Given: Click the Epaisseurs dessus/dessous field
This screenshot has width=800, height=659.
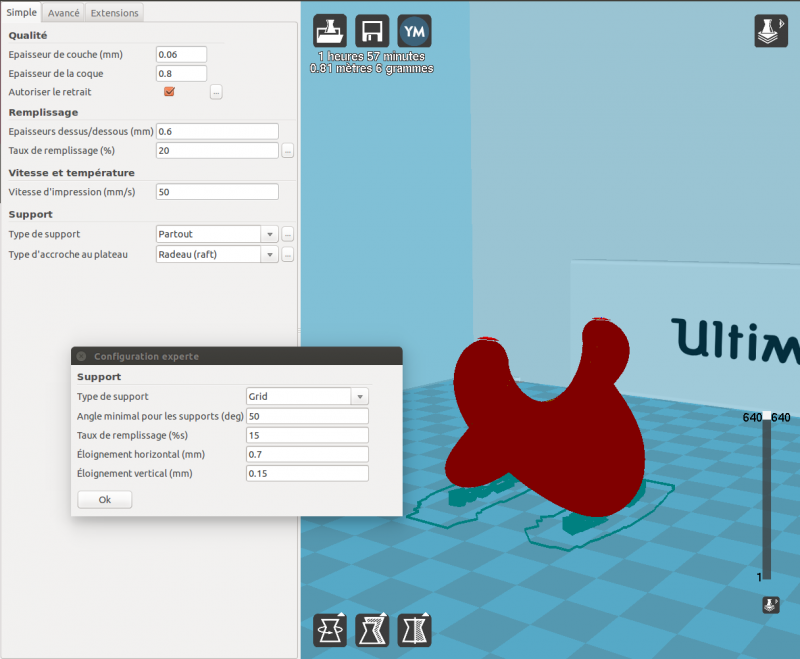Looking at the screenshot, I should [217, 131].
